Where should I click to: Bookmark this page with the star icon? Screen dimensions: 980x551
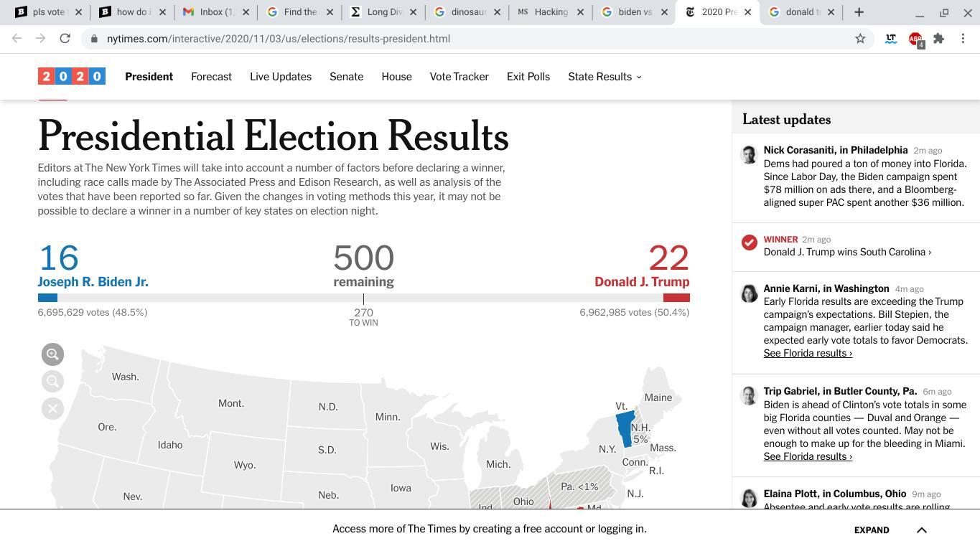click(860, 39)
